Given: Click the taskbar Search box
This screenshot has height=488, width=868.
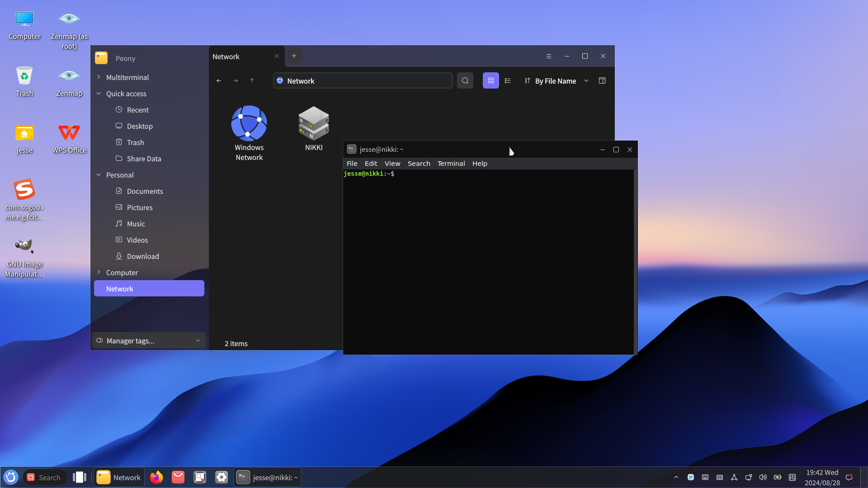Looking at the screenshot, I should pyautogui.click(x=44, y=477).
